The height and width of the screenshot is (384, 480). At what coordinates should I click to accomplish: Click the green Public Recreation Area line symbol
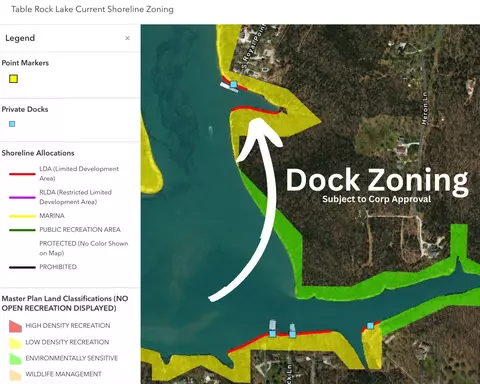(x=22, y=230)
